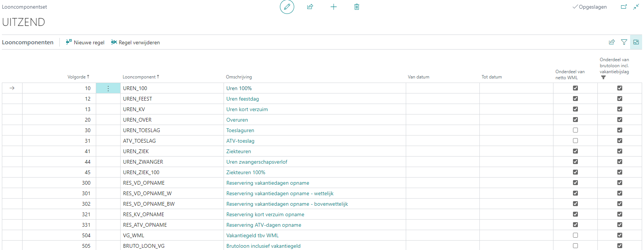
Task: Click the share icon in the top bar
Action: 310,7
